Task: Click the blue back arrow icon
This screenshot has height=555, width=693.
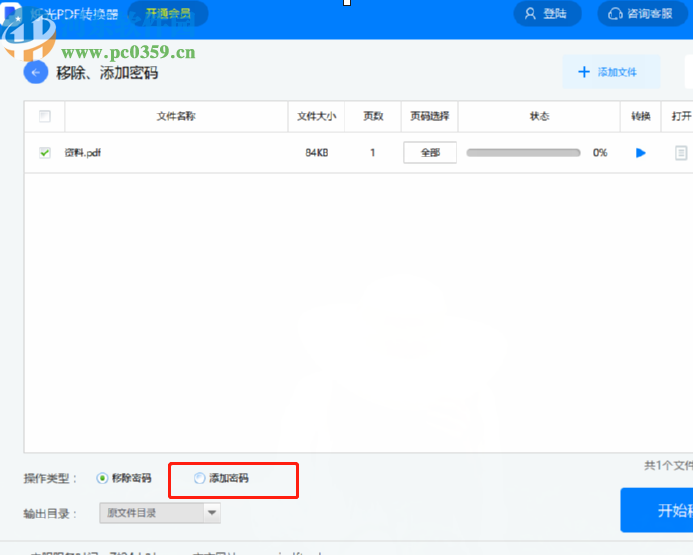Action: [36, 72]
